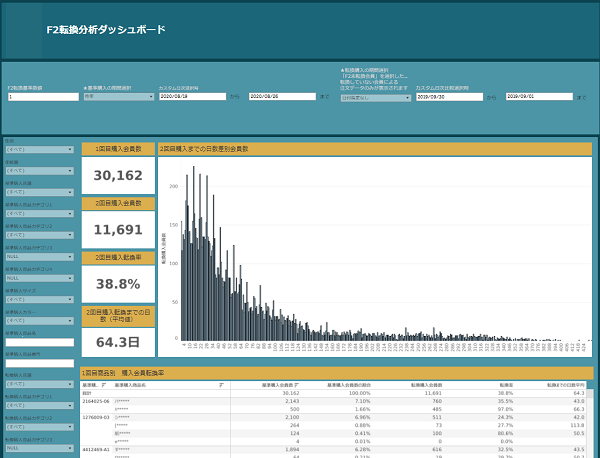This screenshot has height=458, width=600.
Task: Click the 転換率 column header
Action: (x=507, y=384)
